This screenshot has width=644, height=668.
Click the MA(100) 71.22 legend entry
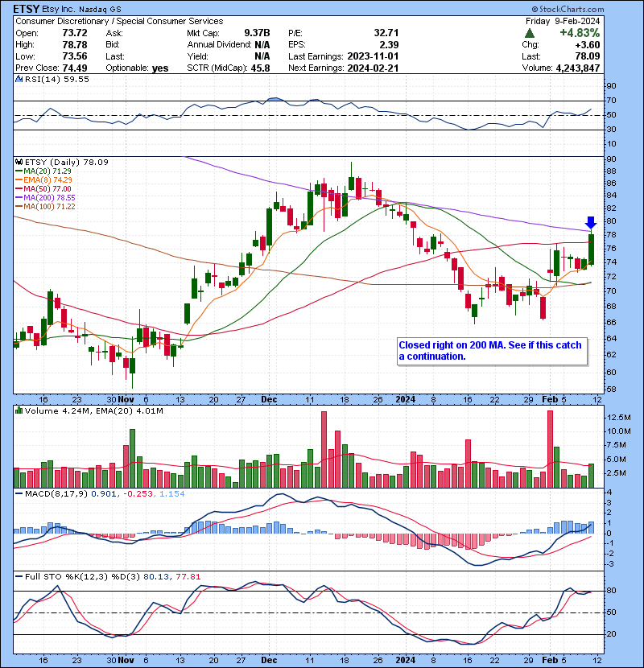[46, 207]
